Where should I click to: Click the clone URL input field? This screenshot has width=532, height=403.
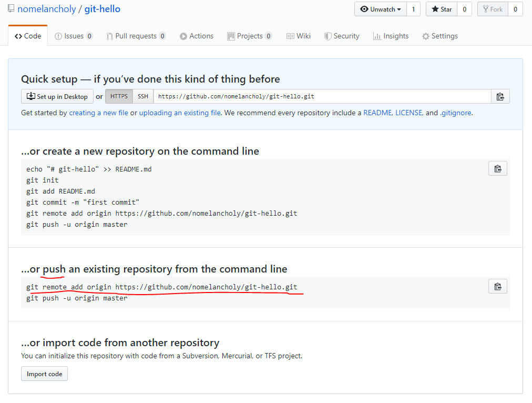click(322, 96)
